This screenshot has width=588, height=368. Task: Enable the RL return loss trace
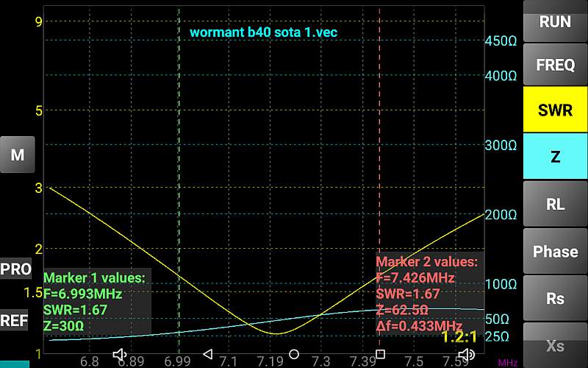[x=555, y=204]
